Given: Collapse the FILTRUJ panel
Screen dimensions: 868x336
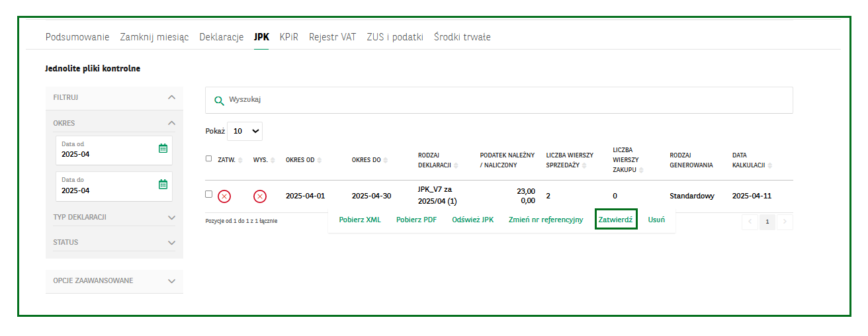Looking at the screenshot, I should pyautogui.click(x=172, y=98).
